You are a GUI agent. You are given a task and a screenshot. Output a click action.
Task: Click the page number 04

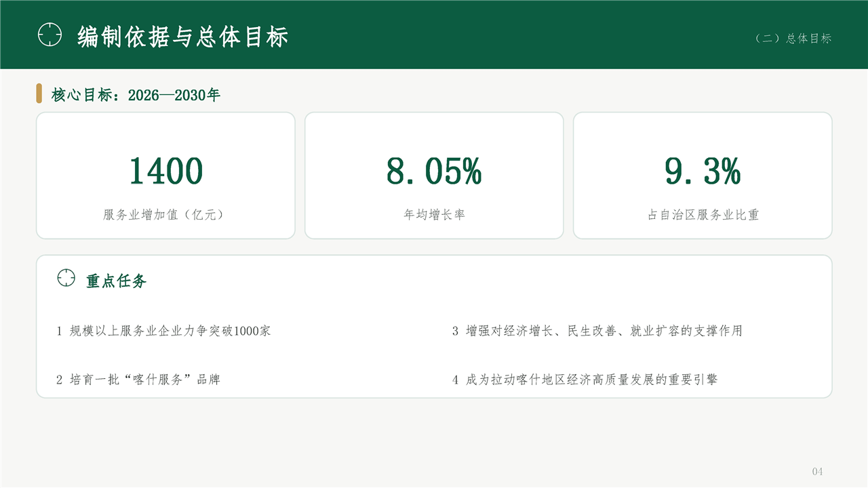coord(817,471)
